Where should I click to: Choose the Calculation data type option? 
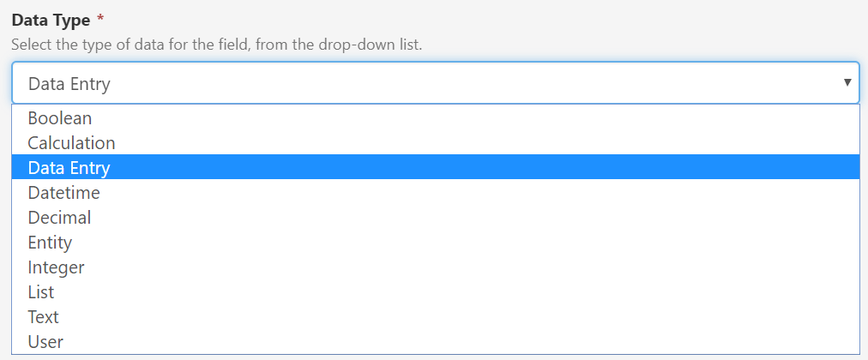[x=71, y=143]
